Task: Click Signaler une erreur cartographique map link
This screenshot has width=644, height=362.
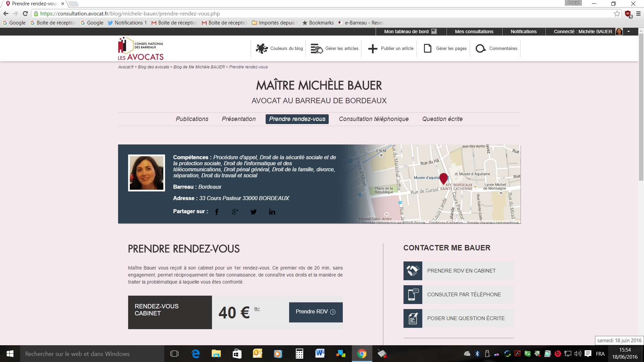Action: (x=492, y=223)
